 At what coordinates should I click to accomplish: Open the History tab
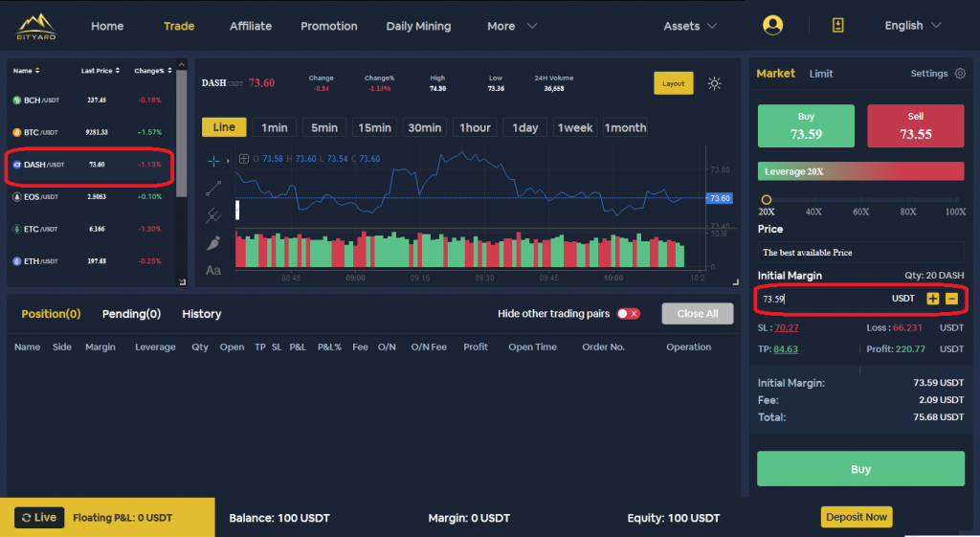[201, 314]
